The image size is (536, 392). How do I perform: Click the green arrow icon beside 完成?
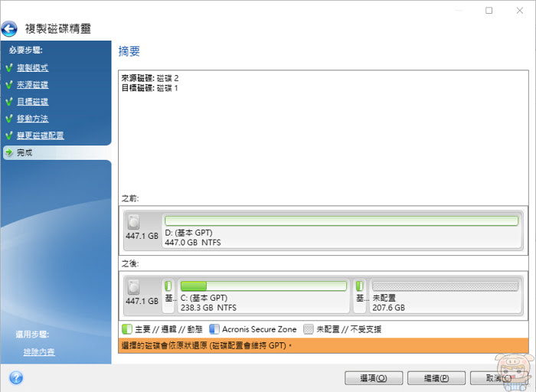pos(9,152)
